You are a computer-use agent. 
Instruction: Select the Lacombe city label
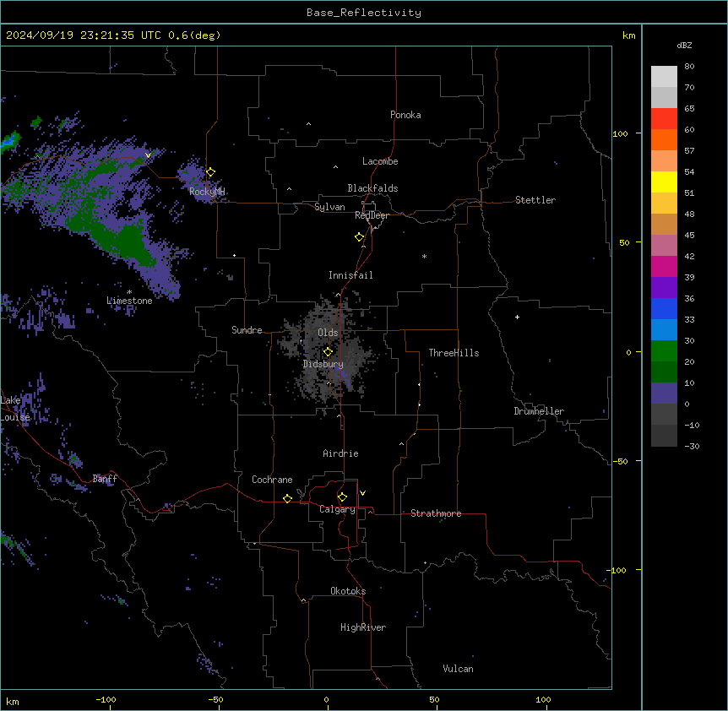click(x=380, y=161)
